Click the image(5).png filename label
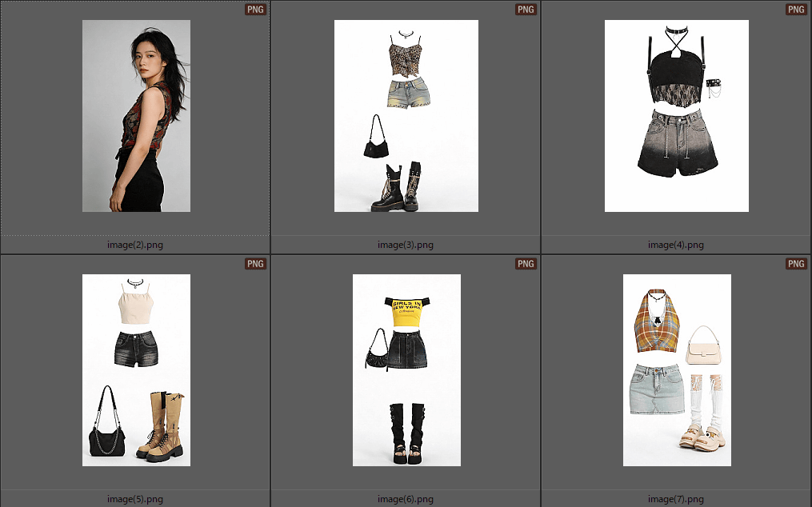Image resolution: width=812 pixels, height=507 pixels. pyautogui.click(x=135, y=499)
